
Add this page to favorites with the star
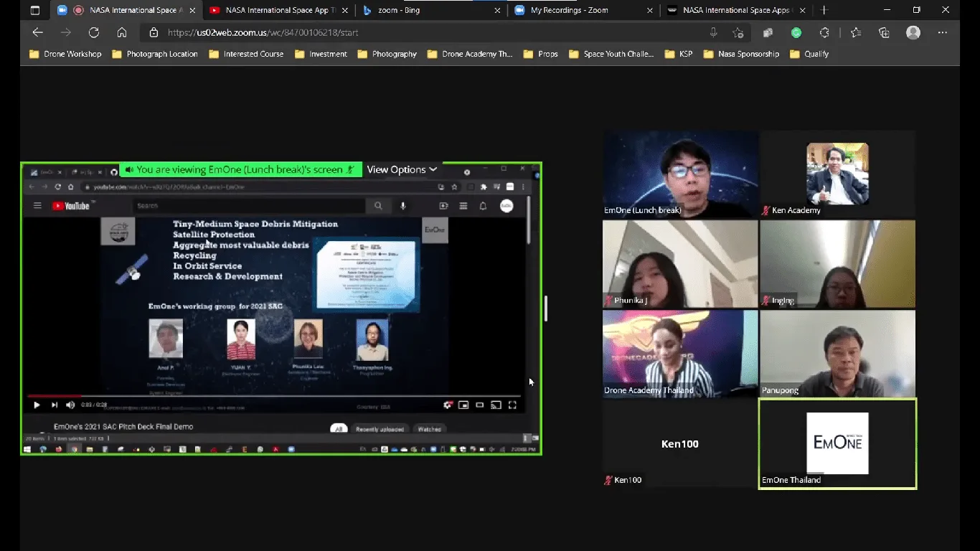click(x=738, y=32)
